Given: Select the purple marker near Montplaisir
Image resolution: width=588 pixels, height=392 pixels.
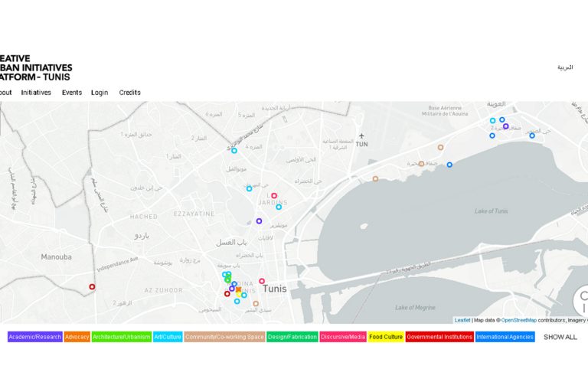Looking at the screenshot, I should click(259, 221).
